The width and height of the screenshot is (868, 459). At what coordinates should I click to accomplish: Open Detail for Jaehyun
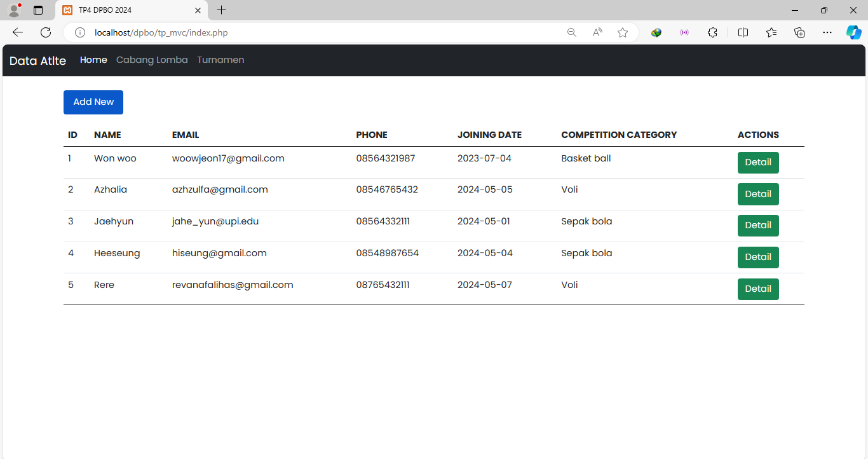point(758,226)
